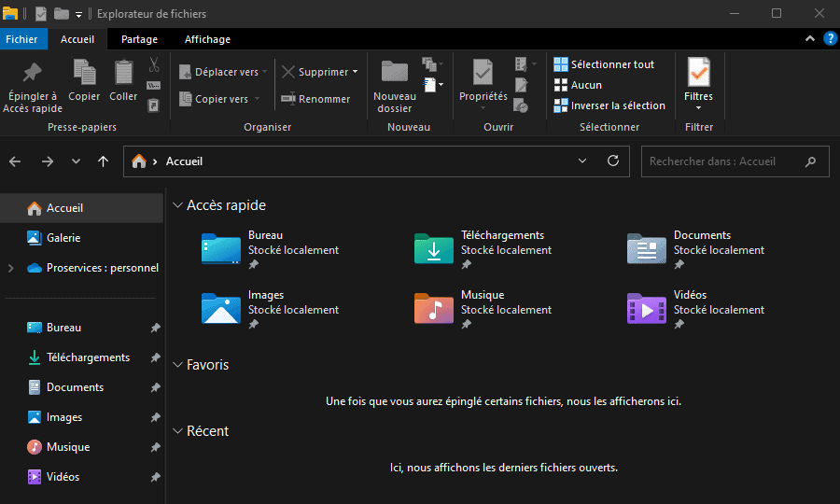Switch to the Affichage ribbon tab

pyautogui.click(x=207, y=39)
